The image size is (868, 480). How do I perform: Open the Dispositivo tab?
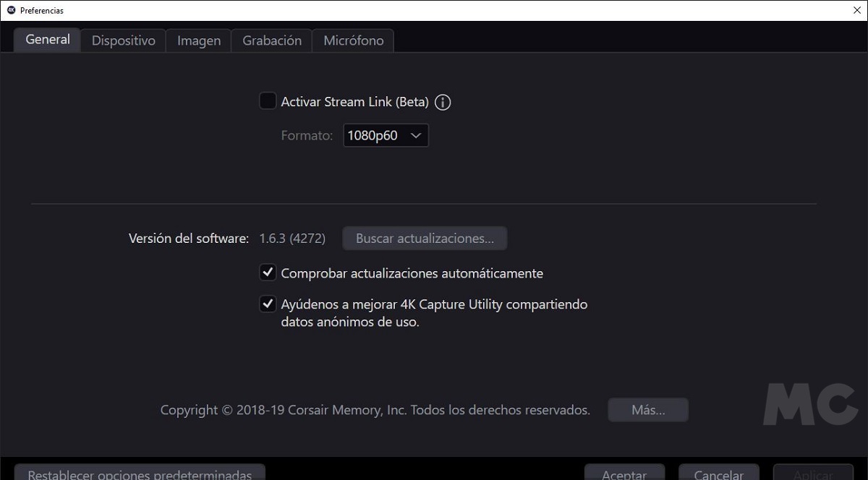tap(123, 40)
